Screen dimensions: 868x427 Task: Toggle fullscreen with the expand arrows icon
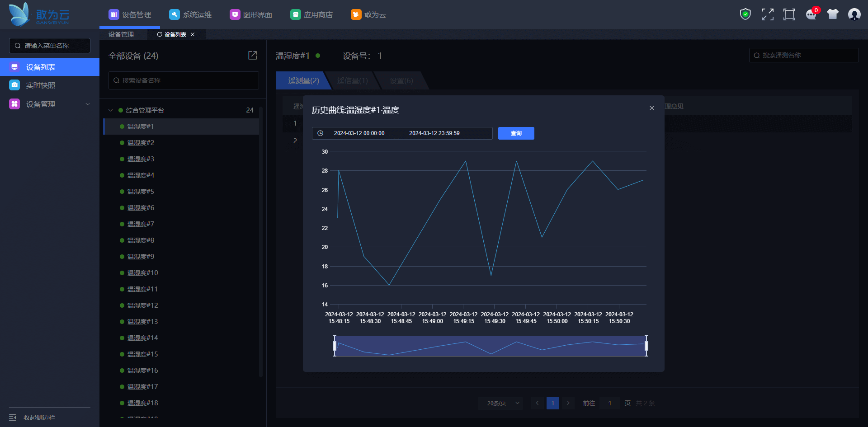point(767,14)
